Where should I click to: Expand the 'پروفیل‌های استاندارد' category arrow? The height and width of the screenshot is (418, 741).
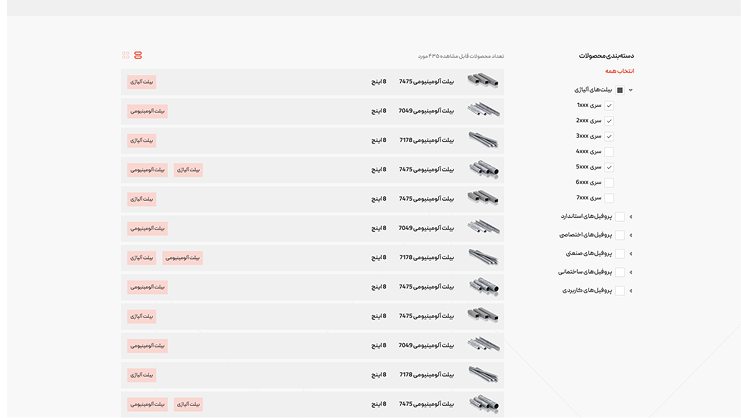pyautogui.click(x=631, y=216)
